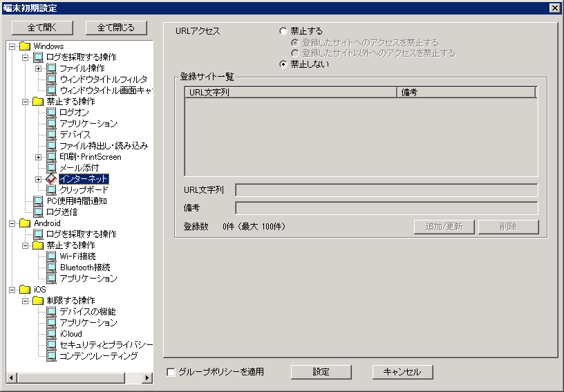Click the tree's horizontal scrollbar right arrow

[x=147, y=378]
